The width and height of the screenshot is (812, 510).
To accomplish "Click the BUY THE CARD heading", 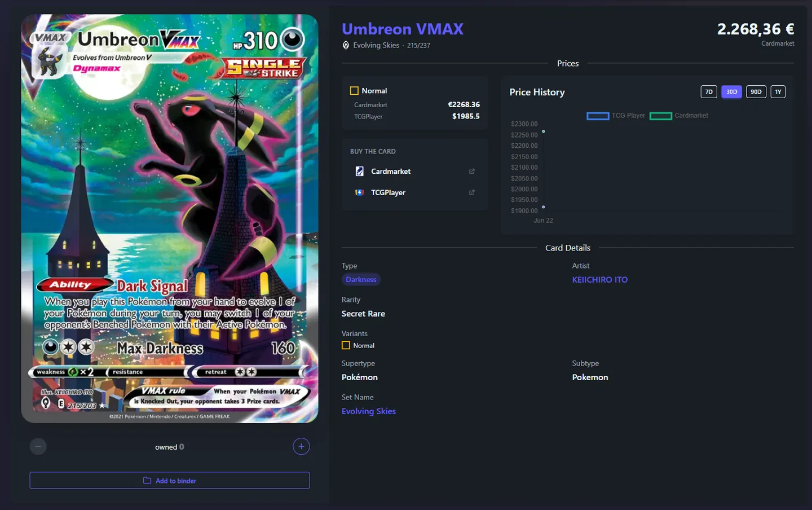I will coord(373,152).
